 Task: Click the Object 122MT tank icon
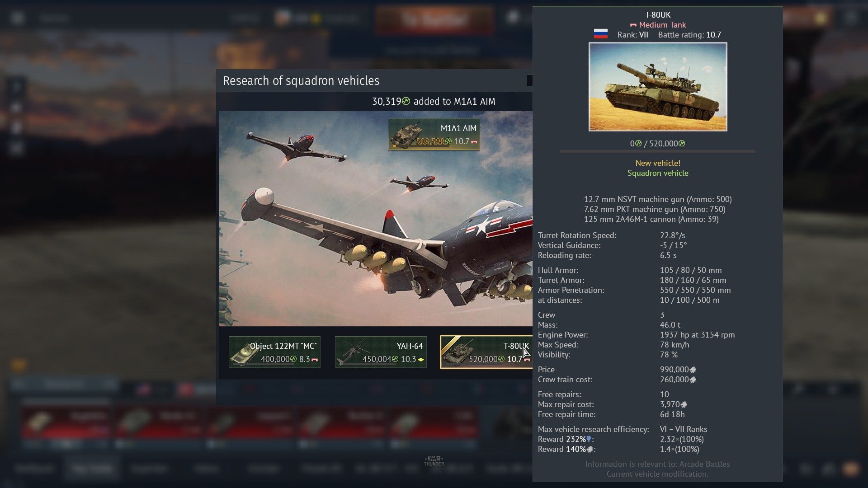coord(244,353)
